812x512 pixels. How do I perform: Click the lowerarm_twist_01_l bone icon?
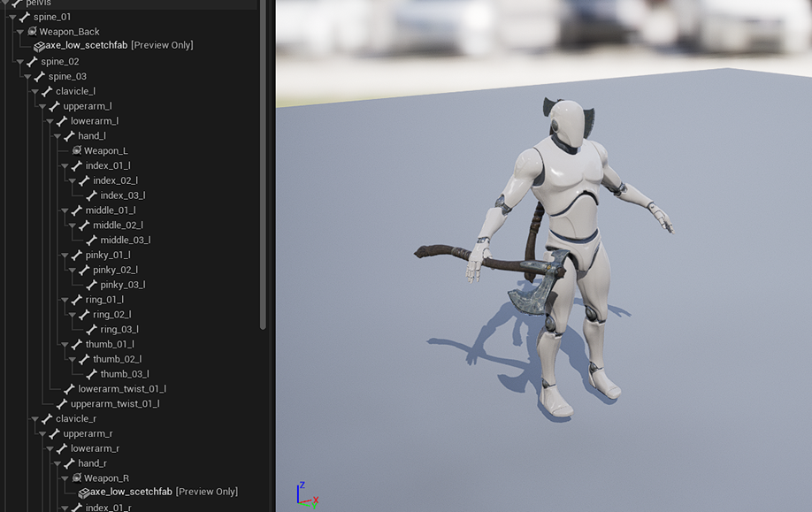tap(69, 389)
